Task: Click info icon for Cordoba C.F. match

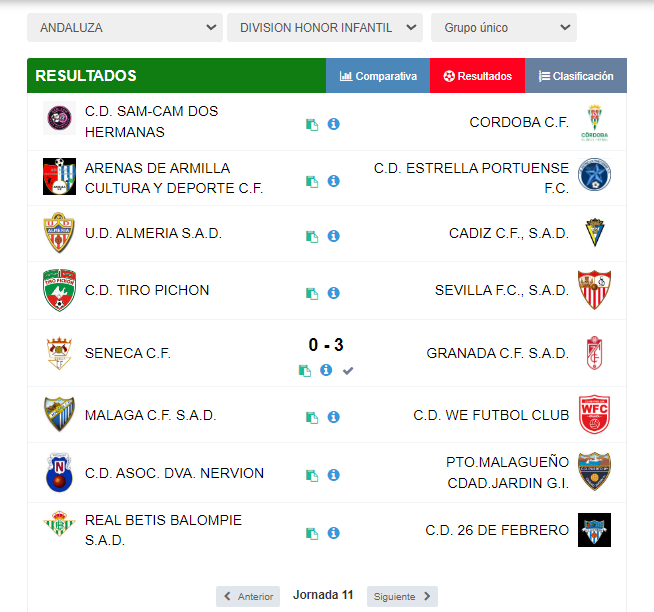Action: point(334,124)
